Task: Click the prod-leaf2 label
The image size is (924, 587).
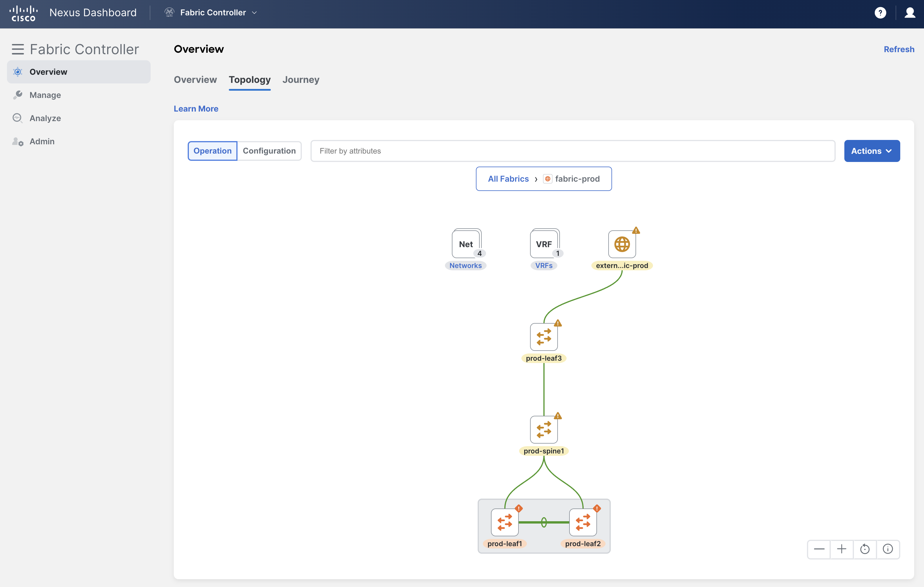Action: 583,544
